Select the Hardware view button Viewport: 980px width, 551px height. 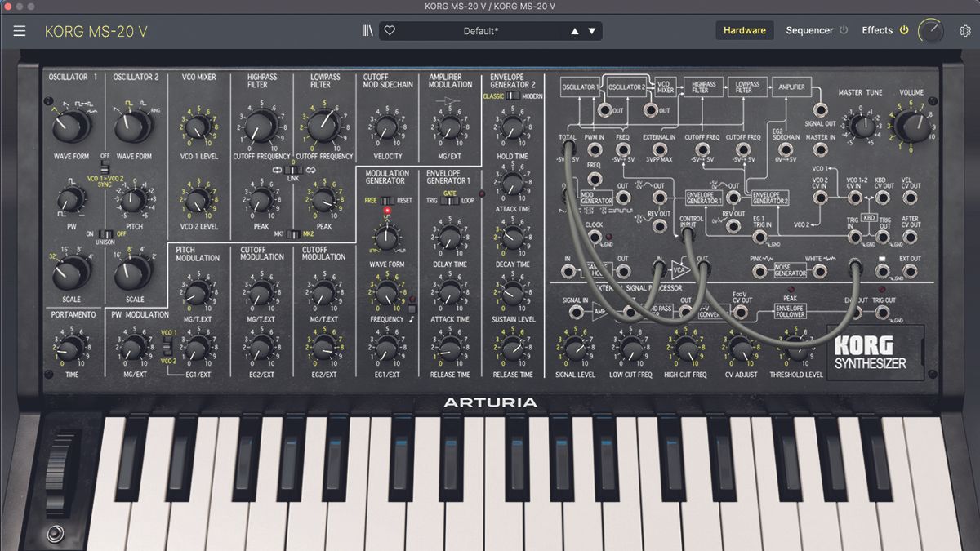point(744,29)
